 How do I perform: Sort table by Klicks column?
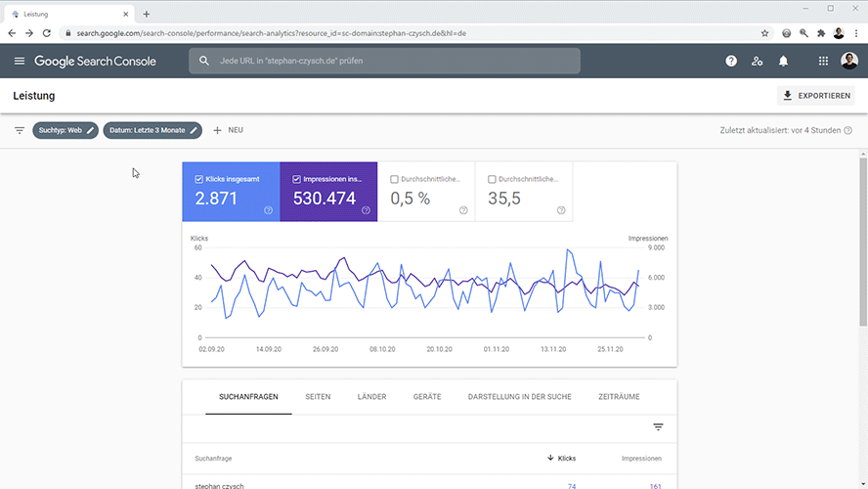[561, 458]
